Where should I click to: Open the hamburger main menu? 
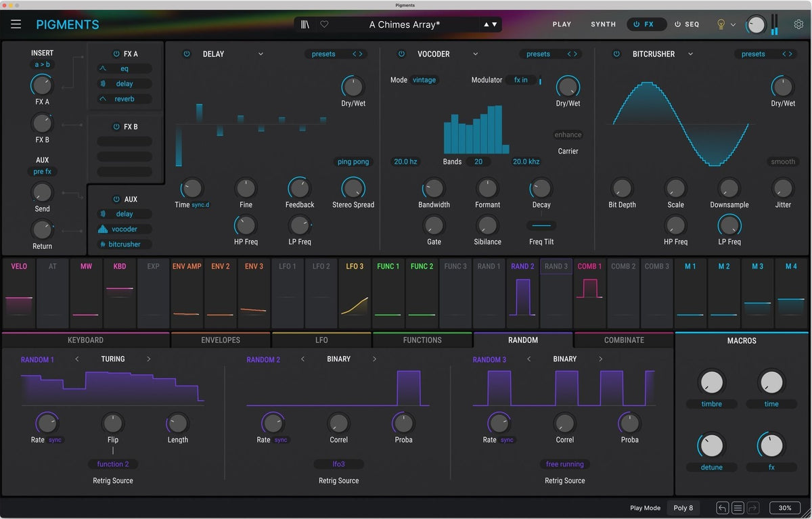click(16, 24)
